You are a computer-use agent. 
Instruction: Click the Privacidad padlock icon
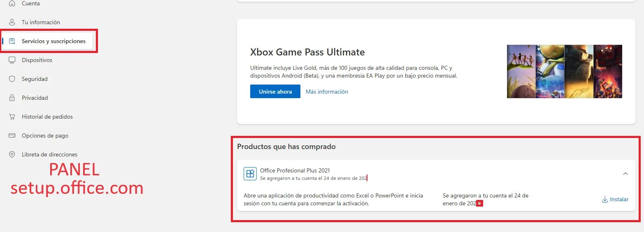12,98
